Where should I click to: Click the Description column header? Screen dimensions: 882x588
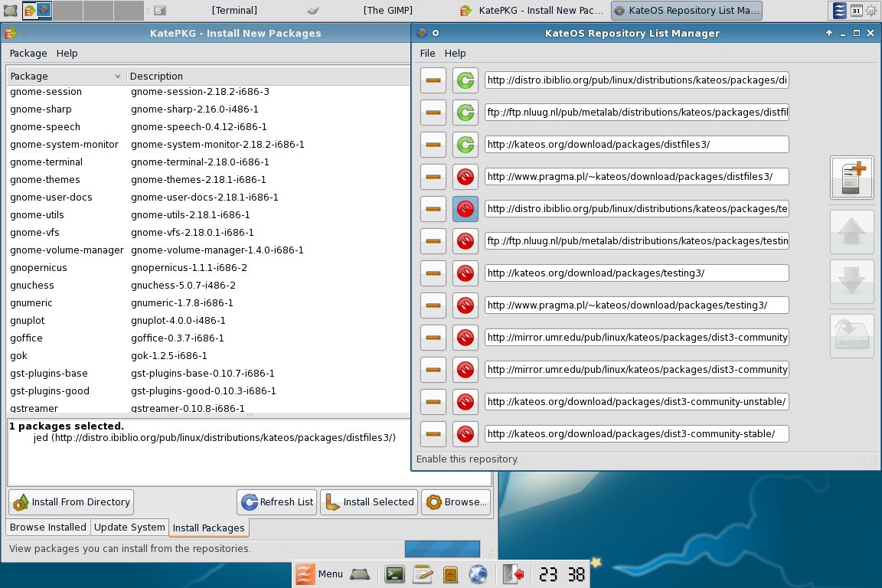[268, 76]
